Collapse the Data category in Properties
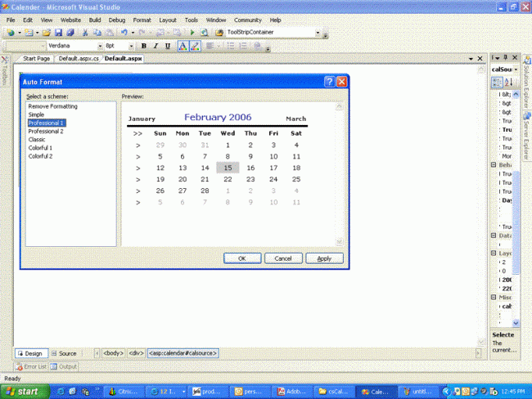532x399 pixels. (x=494, y=235)
